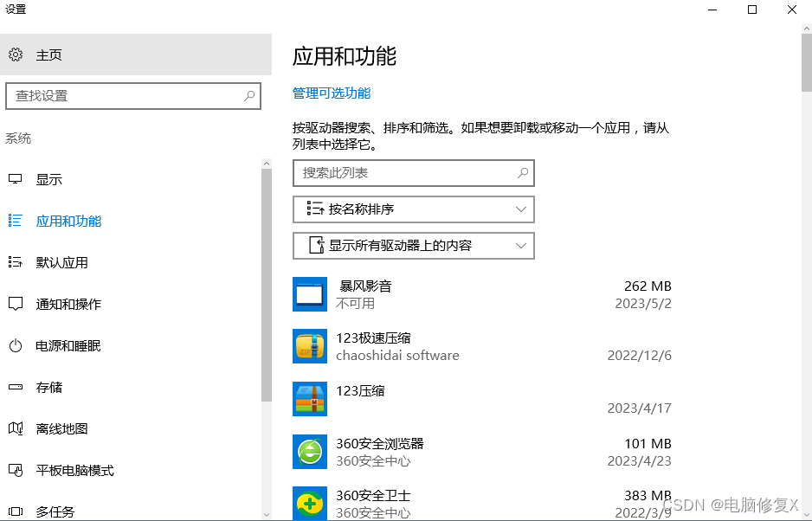Open 平板电脑模式 settings
812x521 pixels.
tap(131, 470)
